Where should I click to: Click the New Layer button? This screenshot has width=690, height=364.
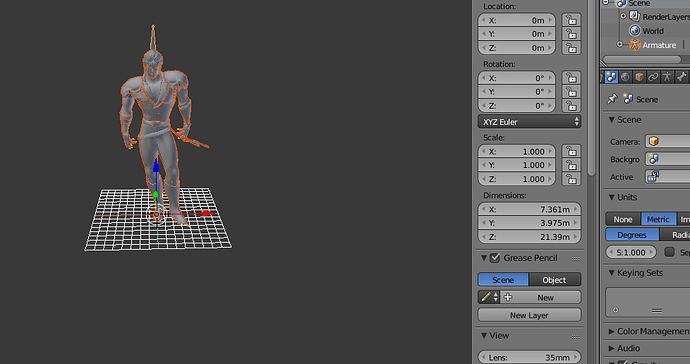tap(529, 315)
